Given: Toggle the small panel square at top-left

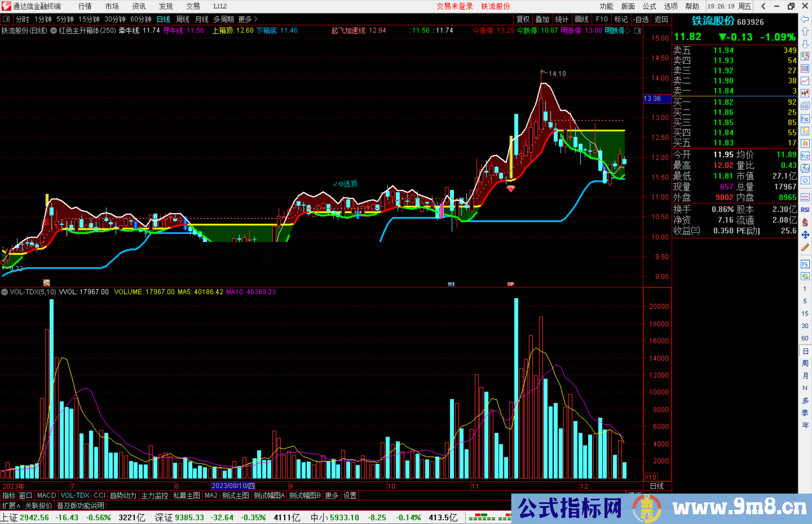Looking at the screenshot, I should (x=6, y=19).
